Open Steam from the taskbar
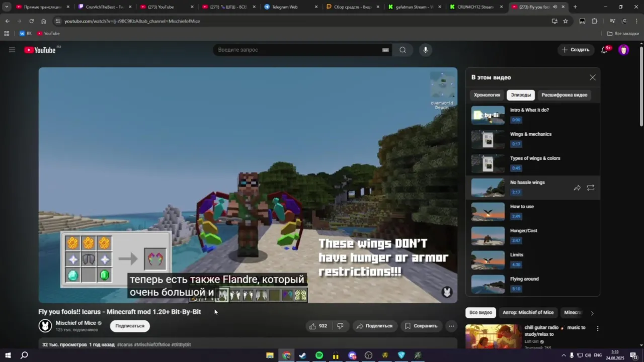This screenshot has height=362, width=644. [x=302, y=355]
